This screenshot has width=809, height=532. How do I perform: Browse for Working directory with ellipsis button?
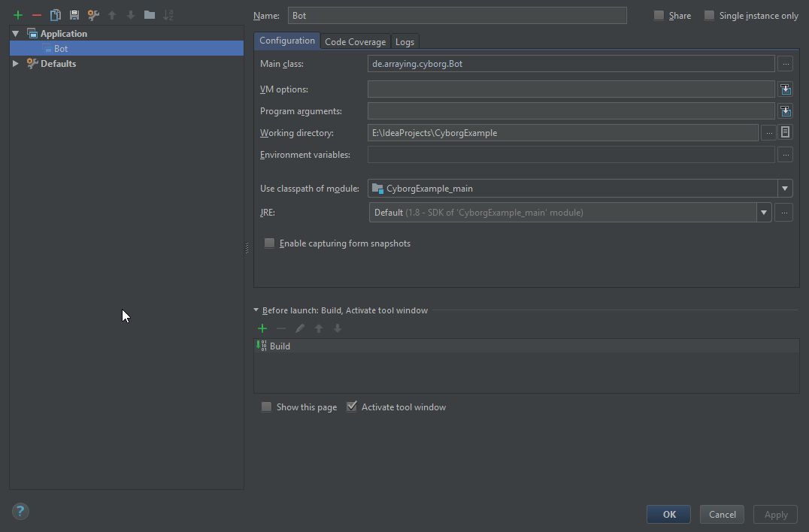(x=768, y=133)
